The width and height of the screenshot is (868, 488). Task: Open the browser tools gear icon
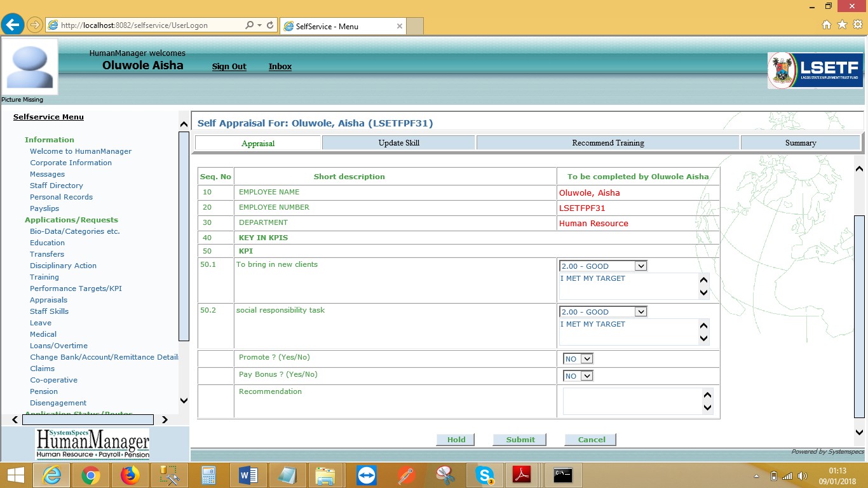click(858, 25)
